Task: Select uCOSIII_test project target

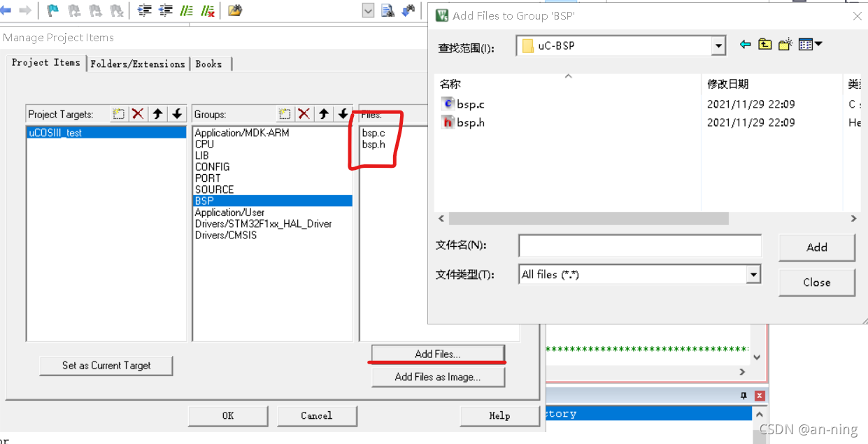Action: pyautogui.click(x=106, y=132)
